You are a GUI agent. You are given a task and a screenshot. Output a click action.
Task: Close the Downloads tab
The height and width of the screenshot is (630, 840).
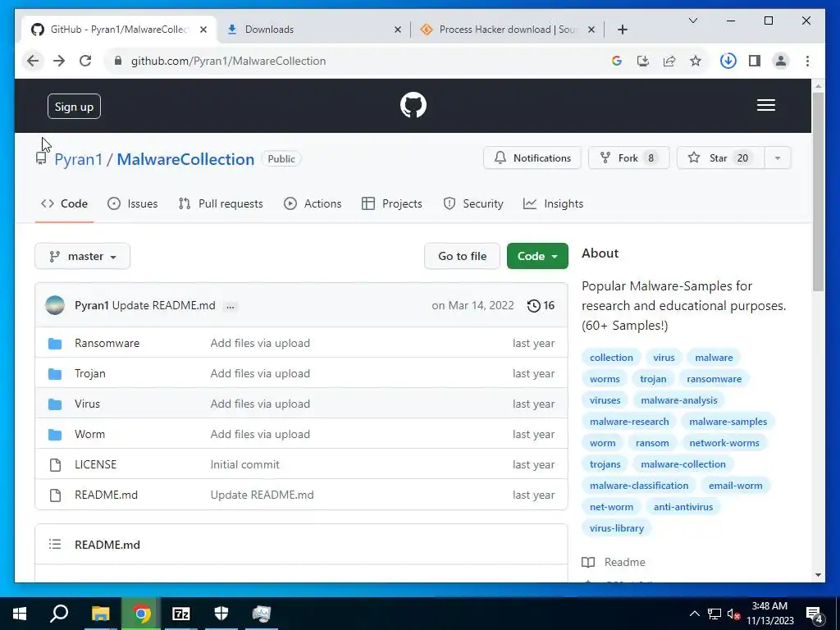[x=398, y=30]
